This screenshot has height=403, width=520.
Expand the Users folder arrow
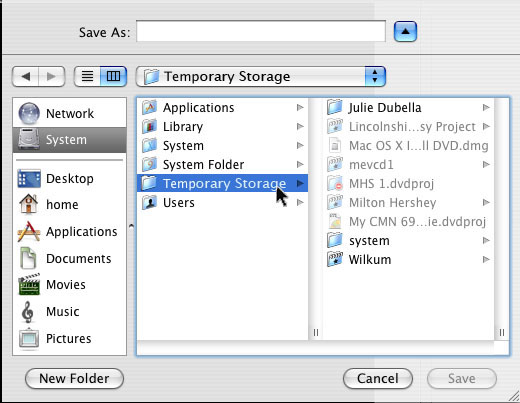[300, 202]
